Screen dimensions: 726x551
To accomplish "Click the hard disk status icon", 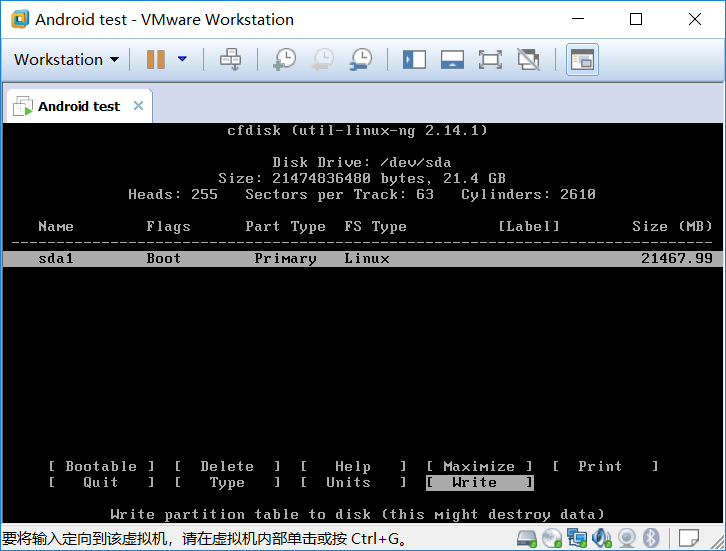I will coord(528,538).
